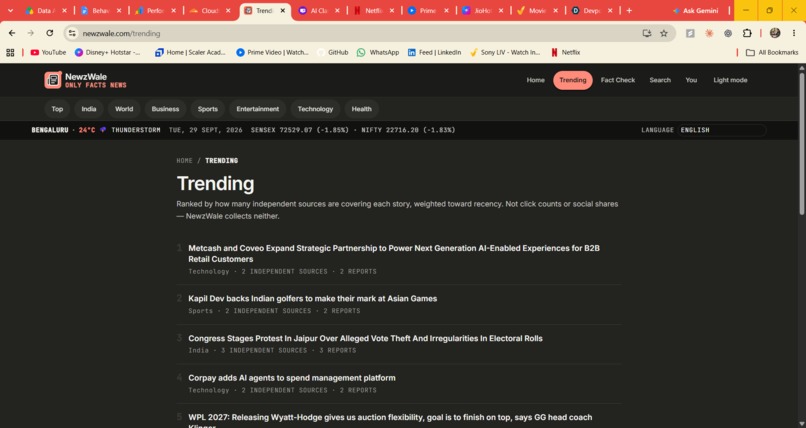Open the WhatsApp bookmark
The height and width of the screenshot is (428, 806).
pos(378,52)
